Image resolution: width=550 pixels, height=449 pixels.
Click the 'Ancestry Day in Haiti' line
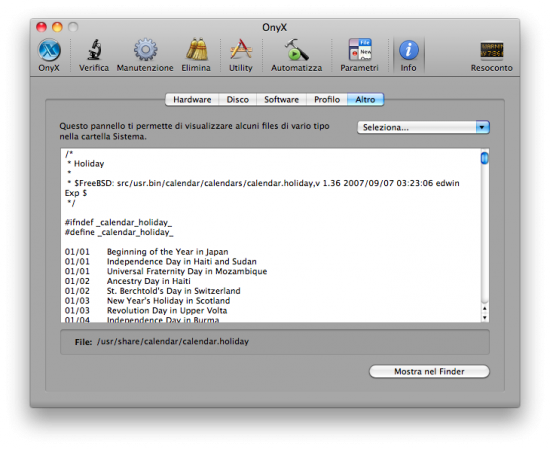tap(149, 281)
